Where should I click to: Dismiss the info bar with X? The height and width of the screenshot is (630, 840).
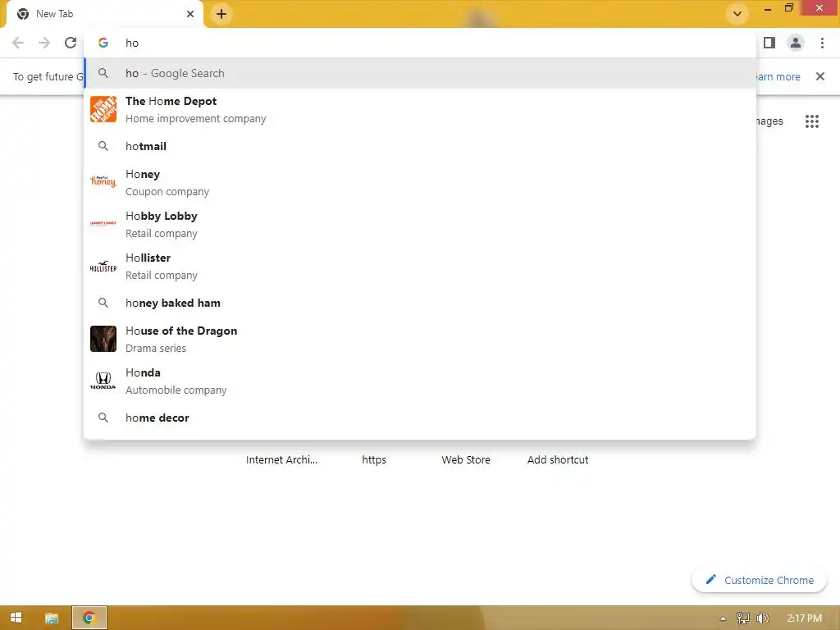coord(819,76)
